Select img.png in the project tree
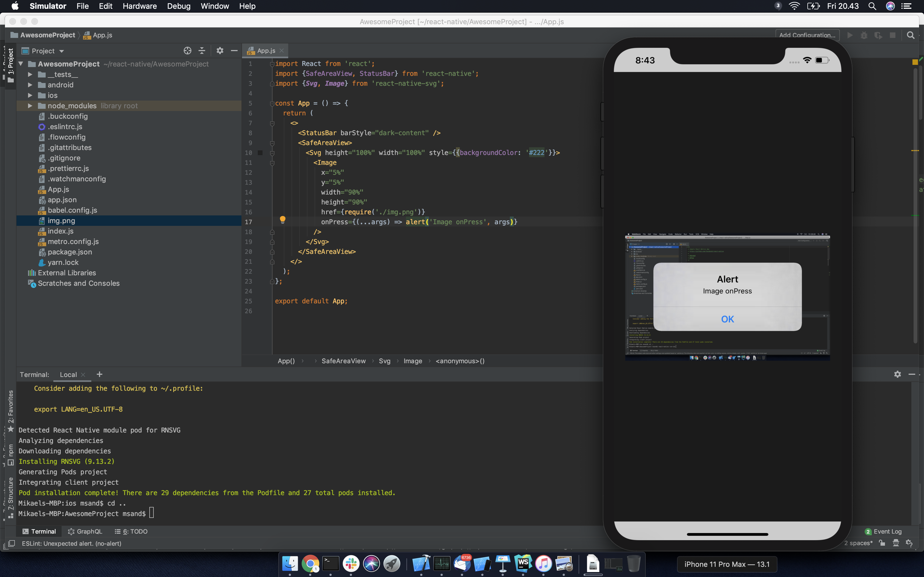The image size is (924, 577). 61,221
